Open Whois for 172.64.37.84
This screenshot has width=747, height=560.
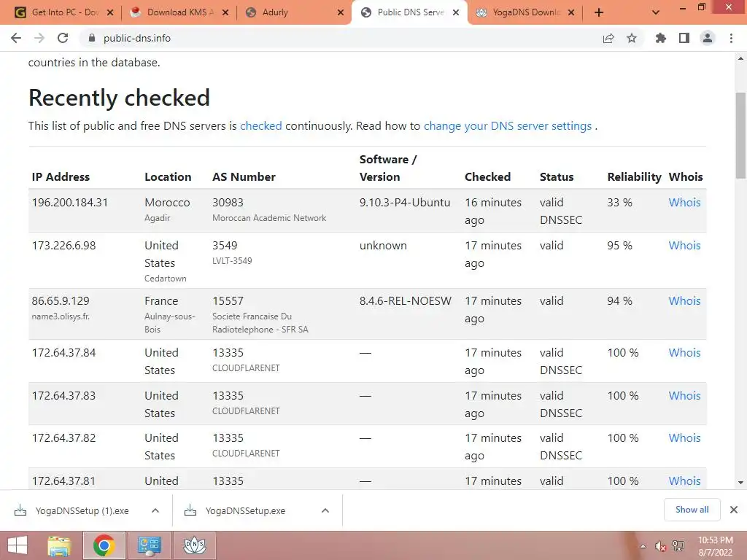[x=684, y=353]
